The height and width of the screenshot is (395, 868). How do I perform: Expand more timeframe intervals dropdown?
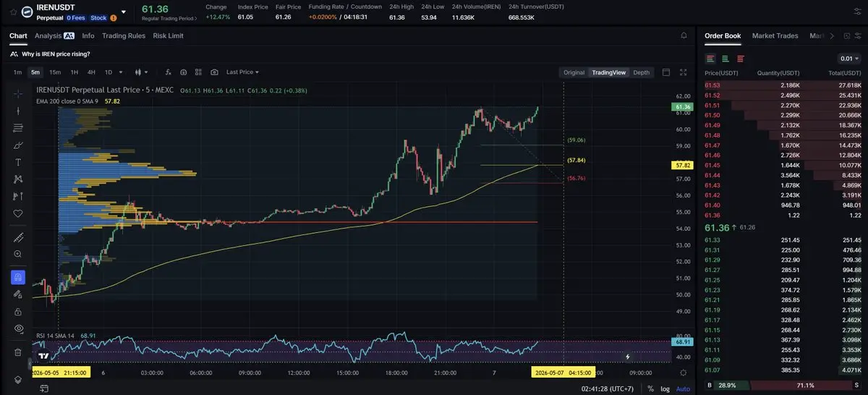pos(120,72)
